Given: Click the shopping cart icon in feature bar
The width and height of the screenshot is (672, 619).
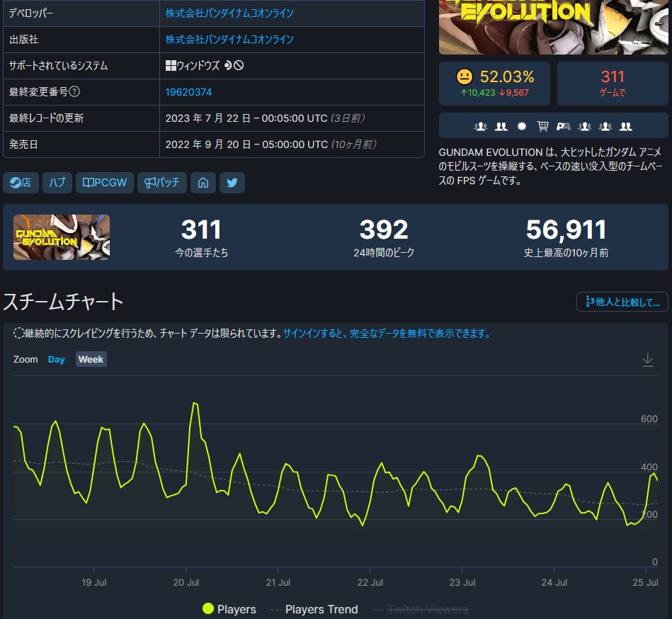Looking at the screenshot, I should [542, 126].
